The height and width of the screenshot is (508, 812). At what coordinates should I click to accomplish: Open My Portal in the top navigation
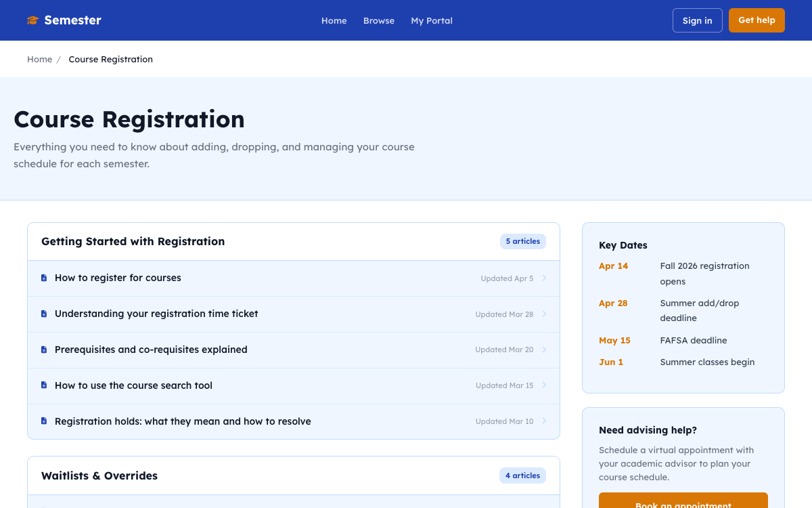coord(432,20)
